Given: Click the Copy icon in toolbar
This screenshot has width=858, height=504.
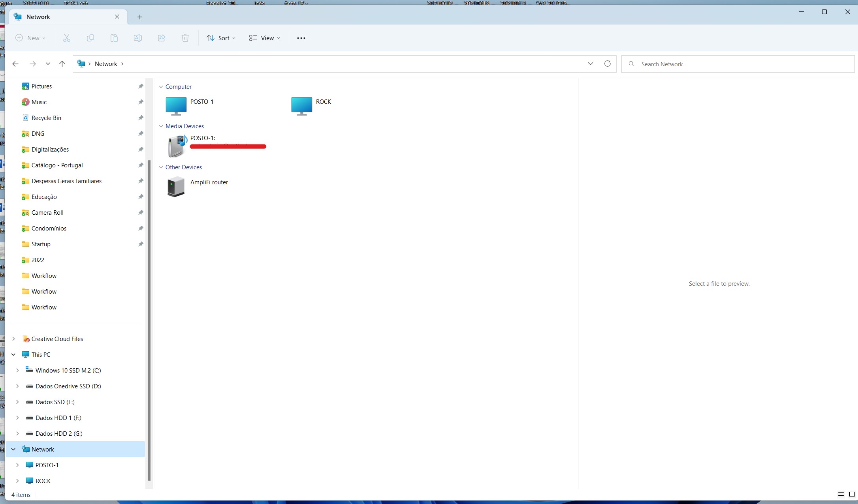Looking at the screenshot, I should [90, 38].
